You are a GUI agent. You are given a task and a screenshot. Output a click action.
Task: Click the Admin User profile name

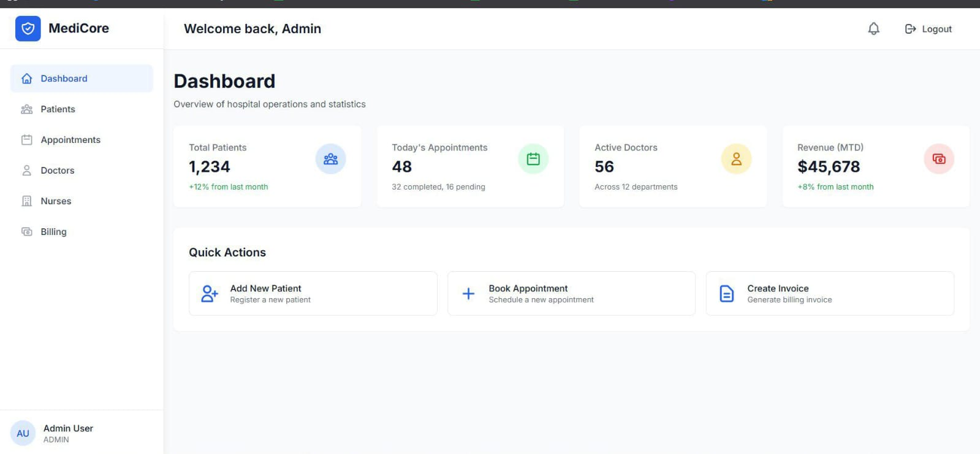68,428
